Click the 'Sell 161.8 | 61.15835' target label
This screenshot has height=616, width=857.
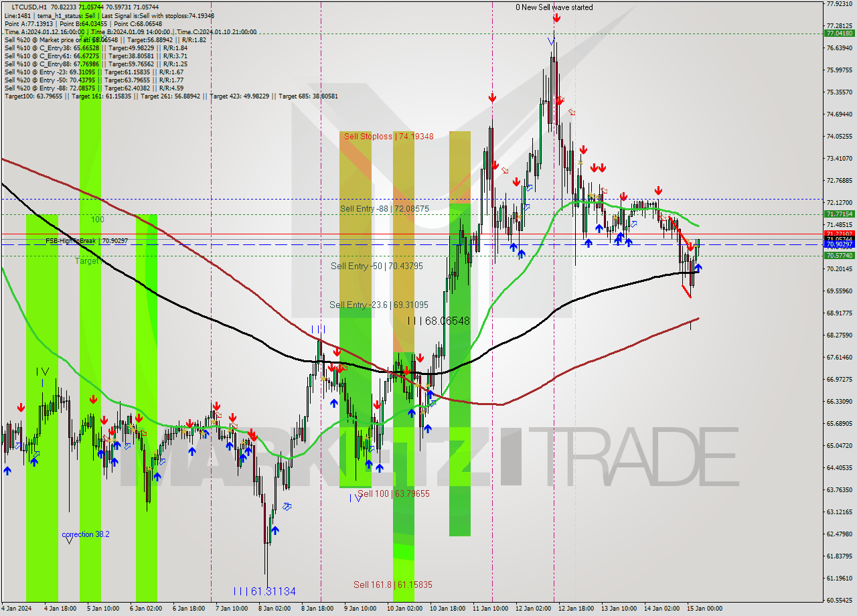(x=393, y=585)
